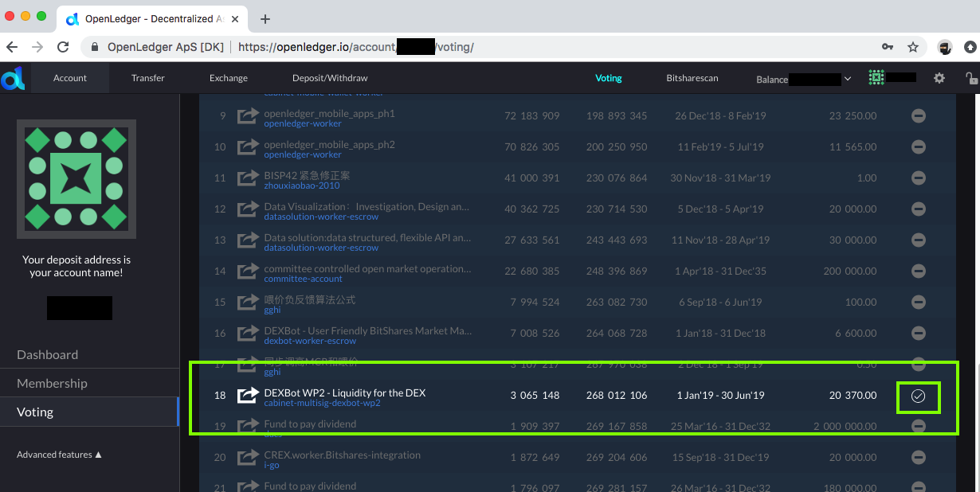Open datasolution-worker-escrow link under Data Visualization
This screenshot has height=492, width=980.
point(321,217)
